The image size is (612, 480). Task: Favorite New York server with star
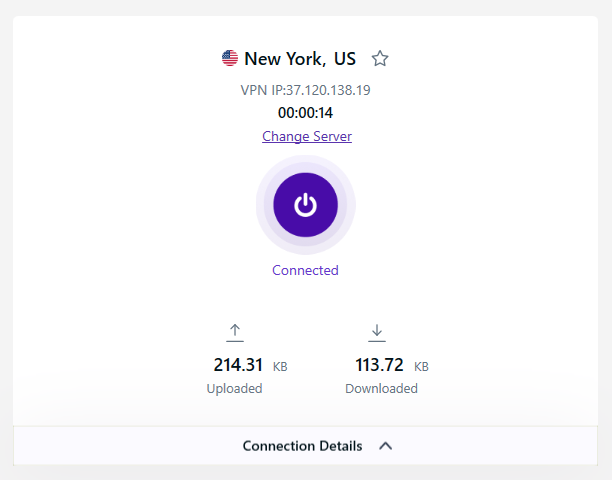[380, 58]
